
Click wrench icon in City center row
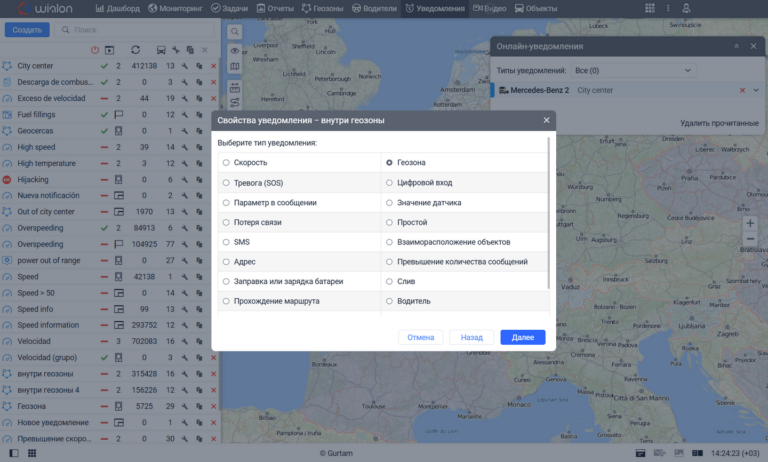click(186, 66)
